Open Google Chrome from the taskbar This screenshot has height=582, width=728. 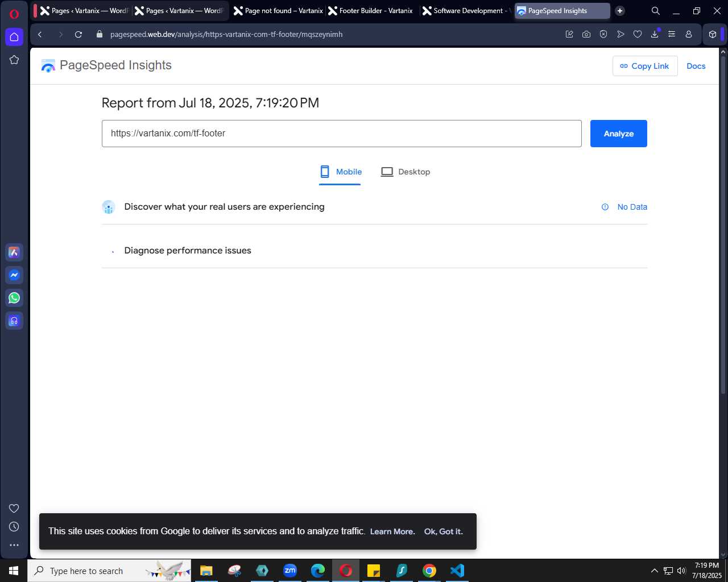[x=429, y=571]
